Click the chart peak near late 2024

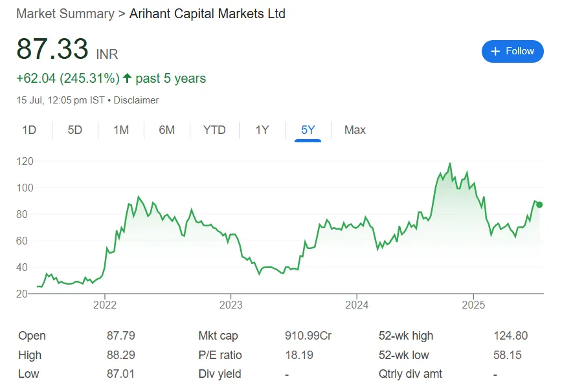coord(450,164)
